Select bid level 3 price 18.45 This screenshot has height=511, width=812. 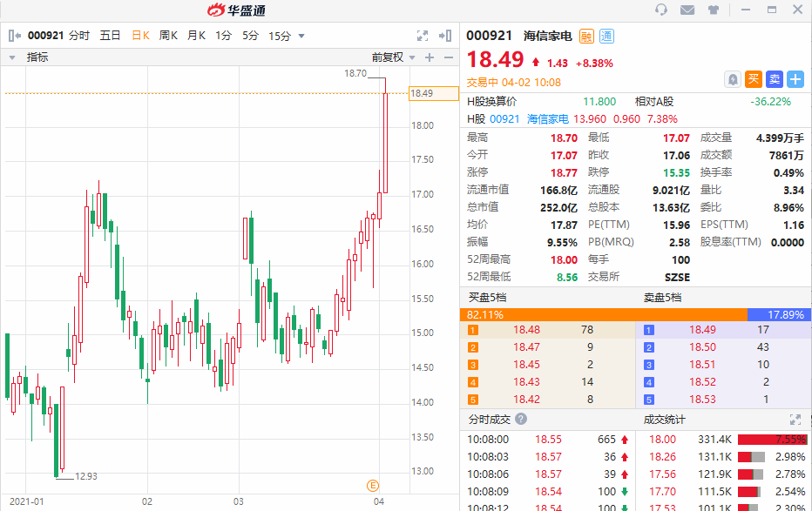coord(526,365)
